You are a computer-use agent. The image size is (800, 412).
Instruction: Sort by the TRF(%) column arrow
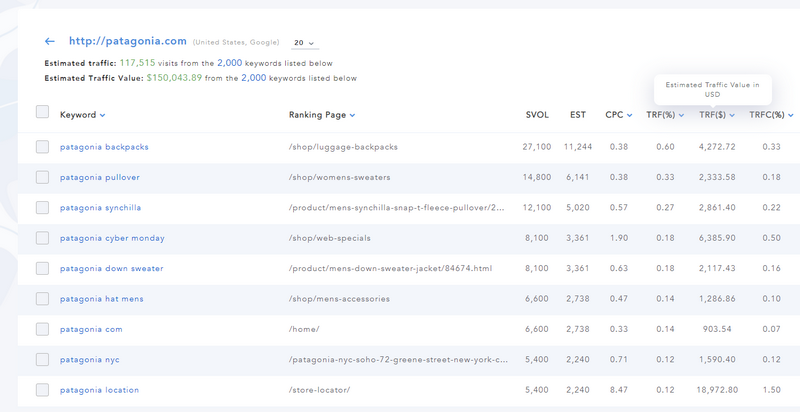(x=681, y=115)
